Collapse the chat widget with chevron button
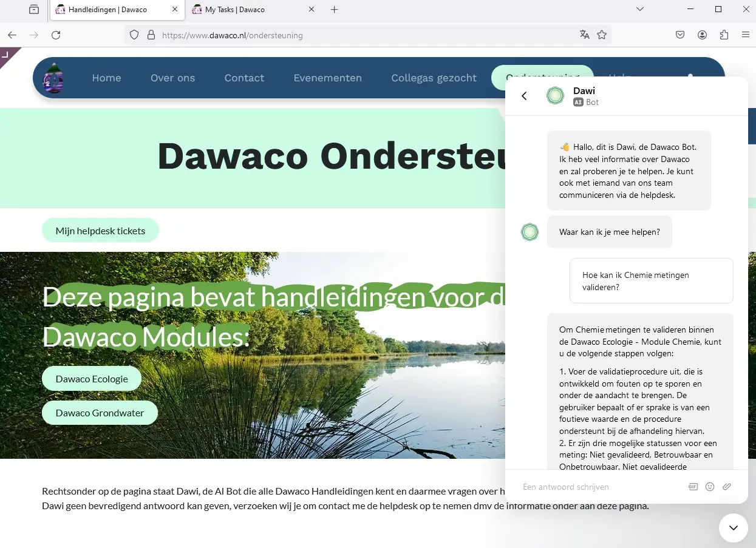 [x=734, y=528]
